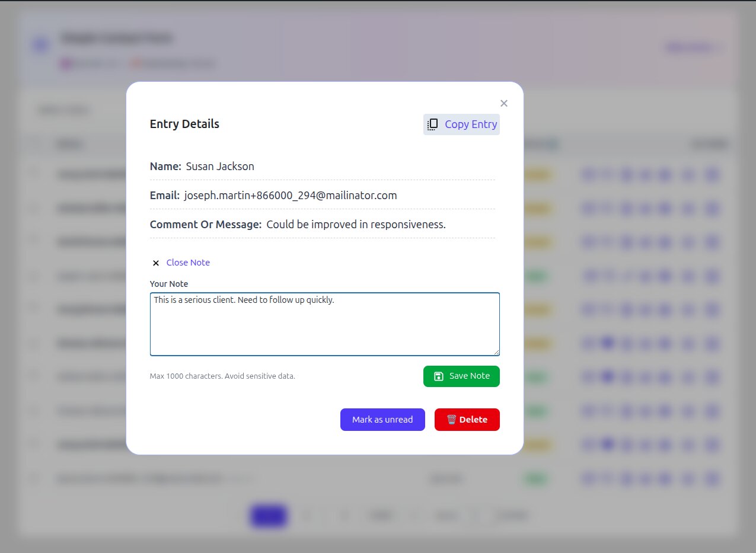Click the copy icon beside Copy Entry
The width and height of the screenshot is (756, 553).
click(433, 124)
